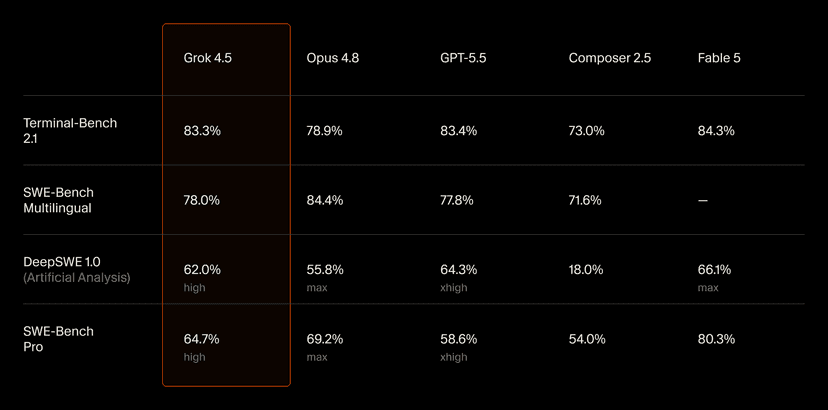The width and height of the screenshot is (828, 410).
Task: Click the Grok 4.5 column header
Action: (x=208, y=58)
